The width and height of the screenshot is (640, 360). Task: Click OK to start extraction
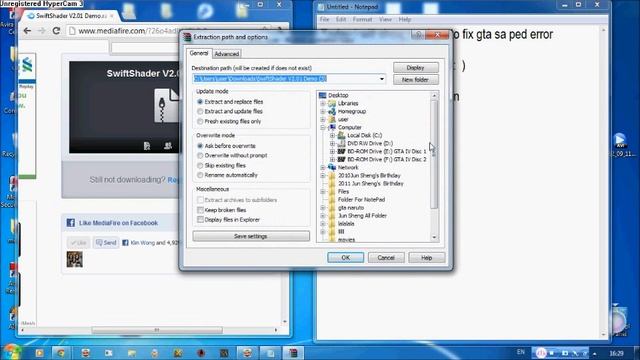point(345,258)
